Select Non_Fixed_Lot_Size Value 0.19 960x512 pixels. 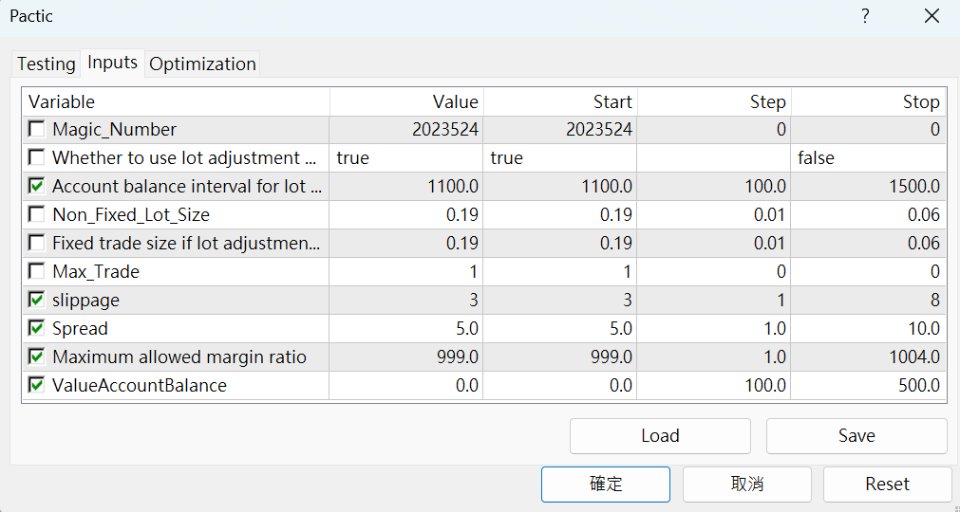407,215
